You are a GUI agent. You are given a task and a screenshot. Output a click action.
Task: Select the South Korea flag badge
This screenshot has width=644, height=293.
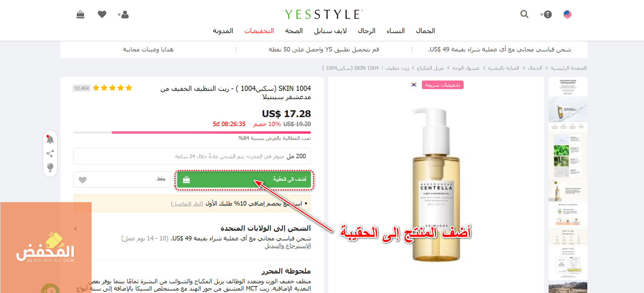[x=414, y=85]
